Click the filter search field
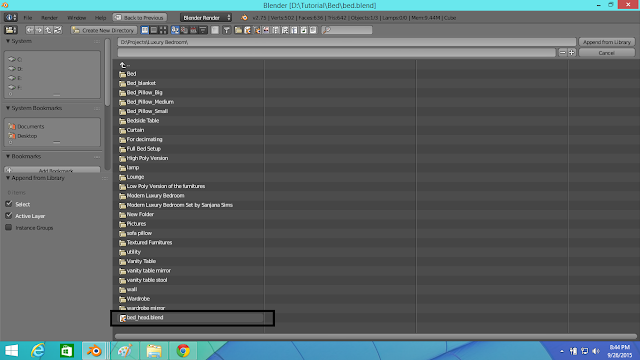This screenshot has width=640, height=360. [347, 30]
